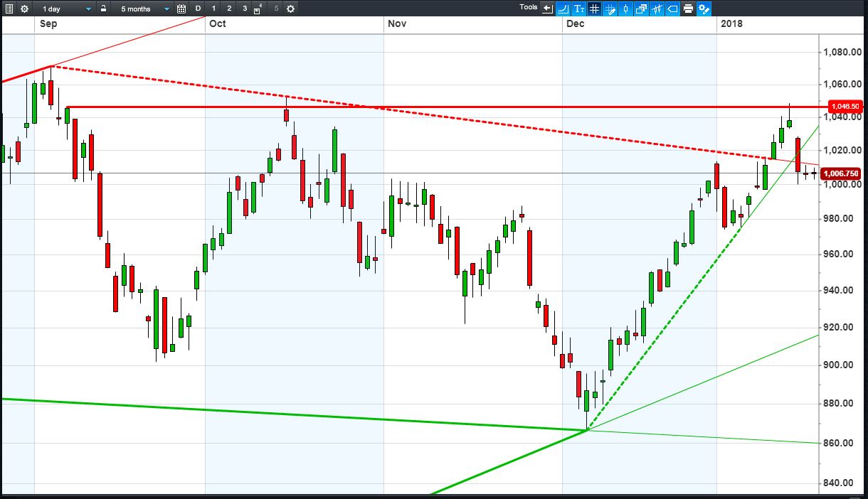Open drawing settings gear-pencil icon
This screenshot has height=499, width=868.
click(x=704, y=9)
